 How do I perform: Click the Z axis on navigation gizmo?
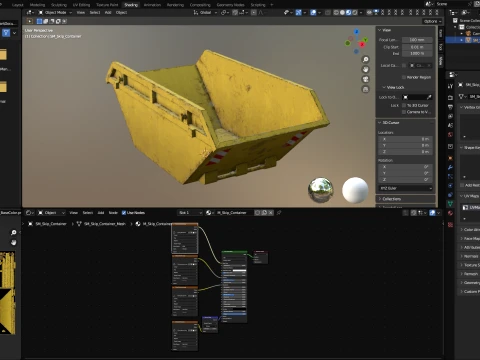coord(357,32)
